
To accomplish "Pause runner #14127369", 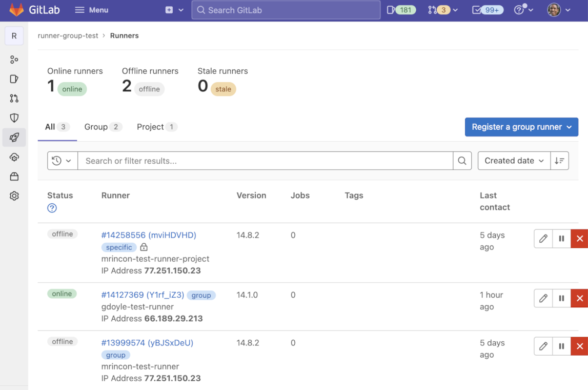I will click(x=561, y=298).
